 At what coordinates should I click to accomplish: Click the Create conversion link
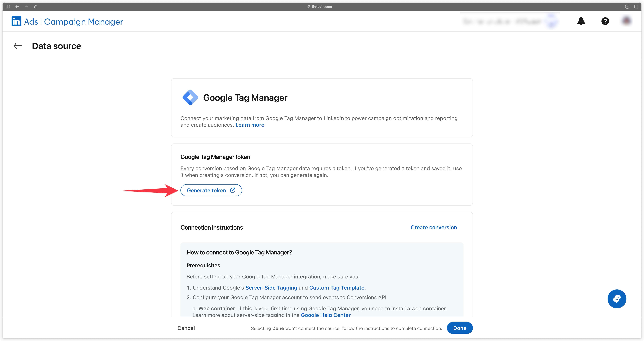[x=434, y=227]
